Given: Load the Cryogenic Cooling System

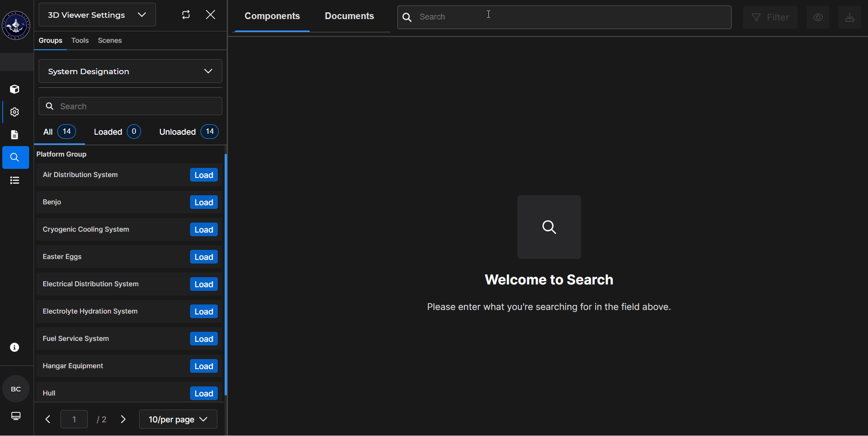Looking at the screenshot, I should click(x=204, y=230).
